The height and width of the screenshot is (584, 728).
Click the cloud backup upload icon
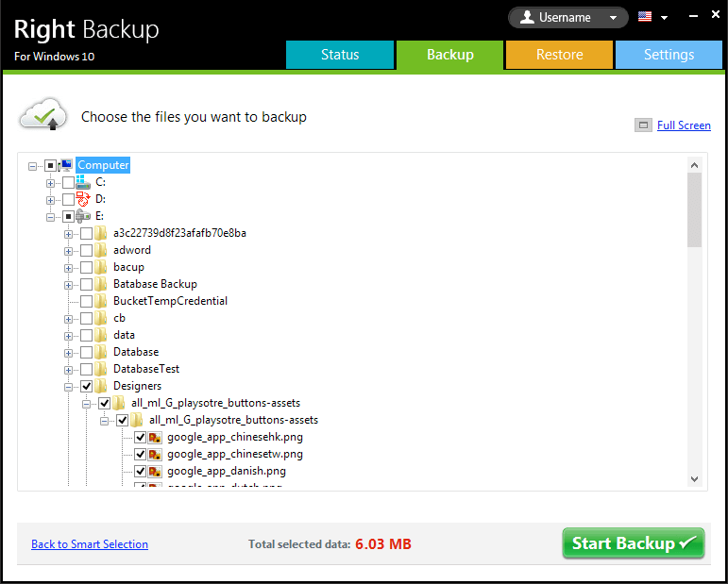click(x=43, y=114)
